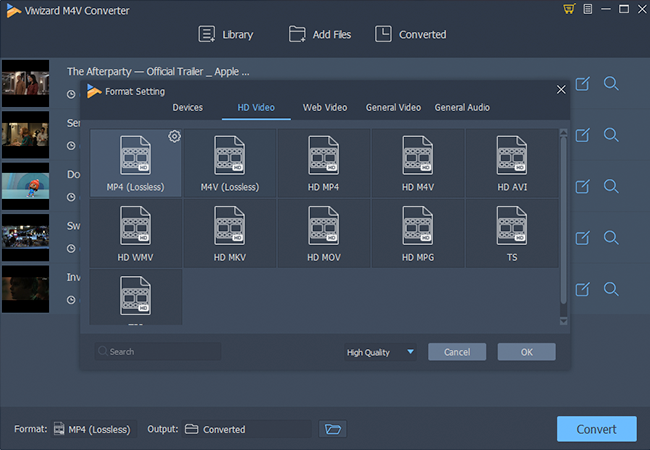650x450 pixels.
Task: Open the output folder icon
Action: pyautogui.click(x=332, y=429)
